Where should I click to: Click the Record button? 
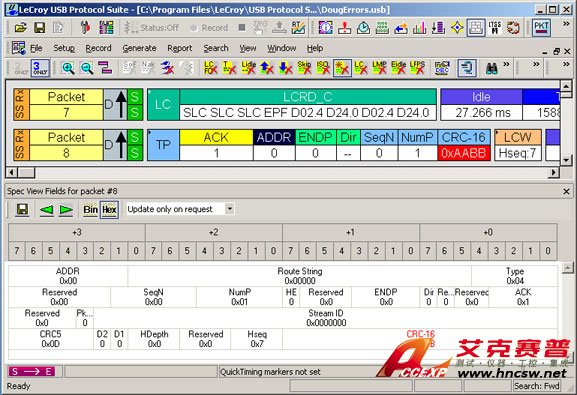210,28
